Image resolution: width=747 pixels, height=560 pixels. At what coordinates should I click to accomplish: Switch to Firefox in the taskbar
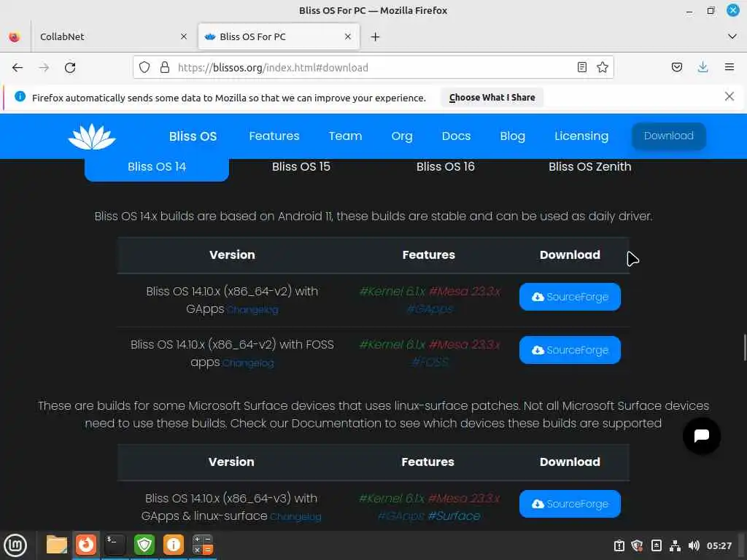point(86,545)
